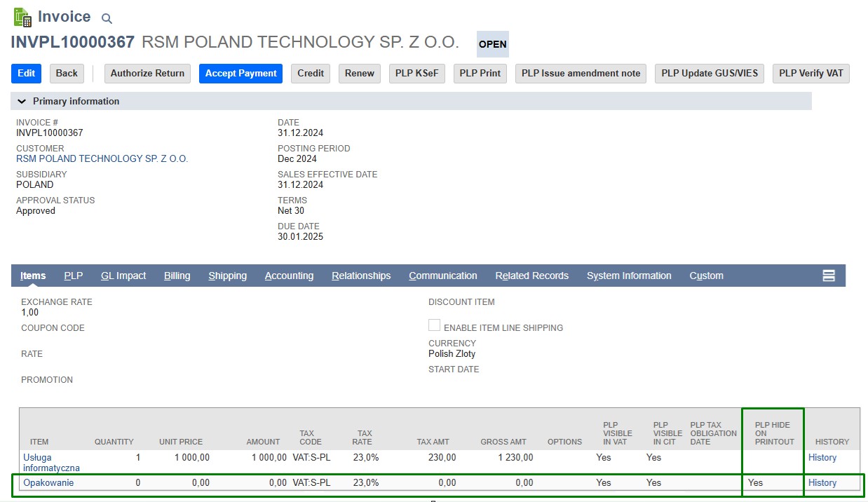The image size is (868, 502).
Task: Click the Invoice record type icon
Action: pos(22,17)
